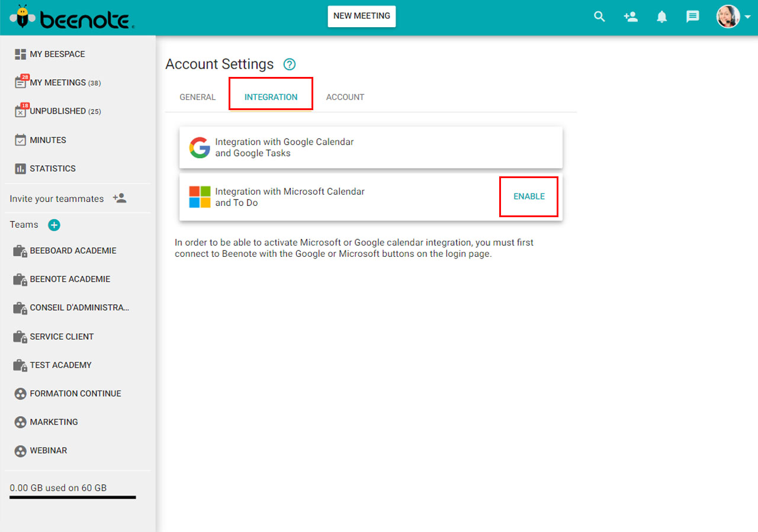
Task: Click the user profile avatar
Action: click(x=728, y=17)
